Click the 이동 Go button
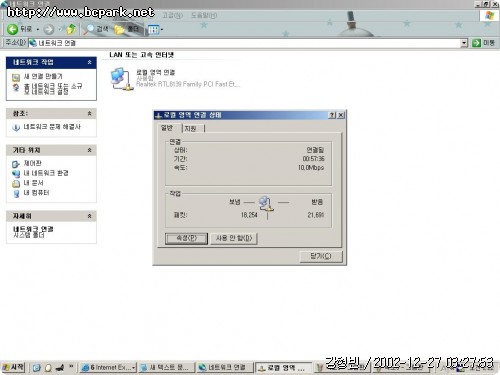This screenshot has height=375, width=500. [x=484, y=43]
